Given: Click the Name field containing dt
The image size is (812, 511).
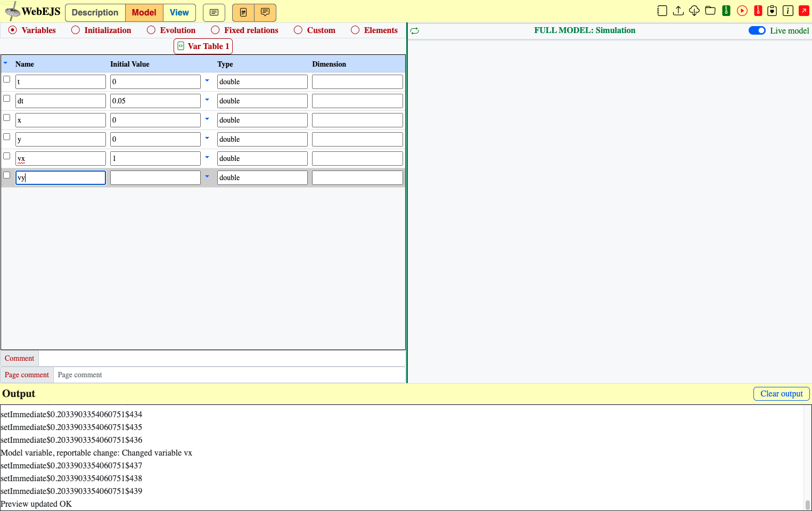Looking at the screenshot, I should pyautogui.click(x=61, y=101).
